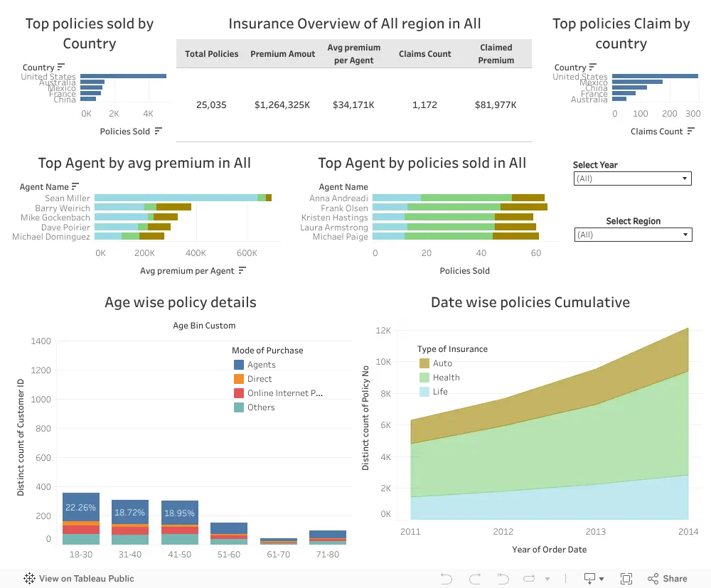Click the 18-30 age bin bar
711x588 pixels.
pyautogui.click(x=81, y=518)
